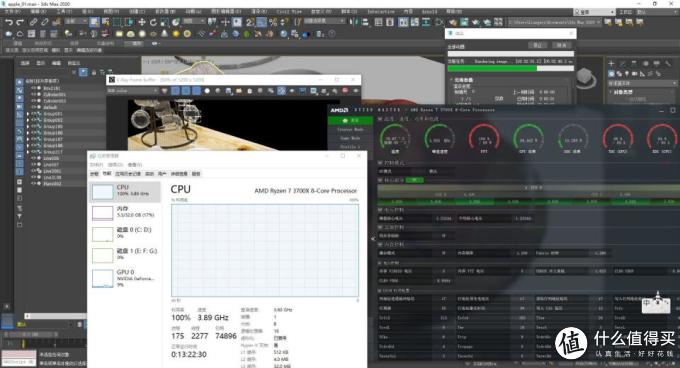Switch to alpha channel white circle in frame buffer
This screenshot has width=680, height=368.
(x=207, y=91)
